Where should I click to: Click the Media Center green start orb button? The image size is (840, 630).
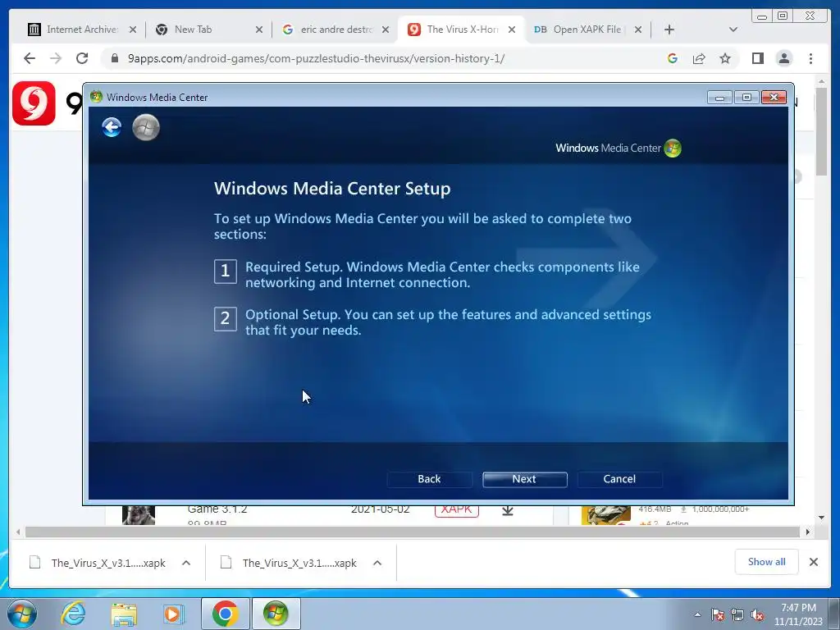click(146, 127)
